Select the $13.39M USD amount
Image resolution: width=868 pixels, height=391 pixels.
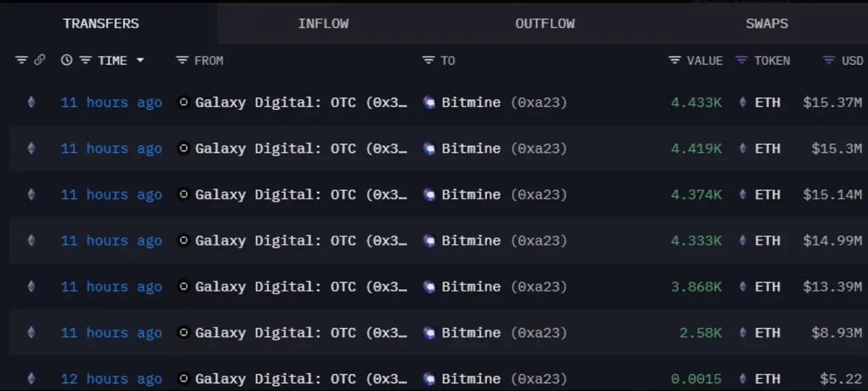(x=833, y=287)
